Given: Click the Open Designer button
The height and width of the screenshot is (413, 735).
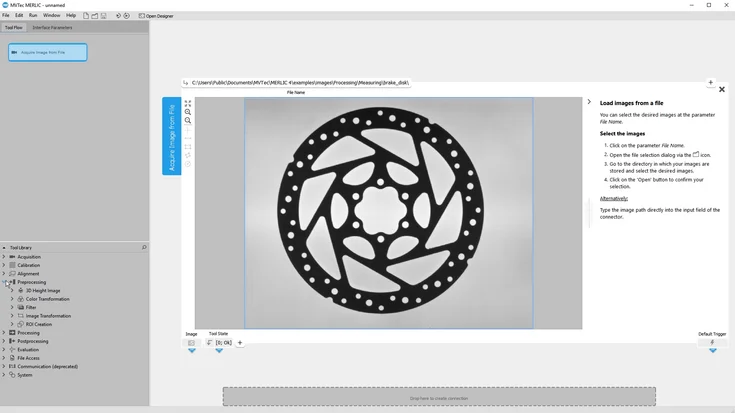Looking at the screenshot, I should 156,16.
